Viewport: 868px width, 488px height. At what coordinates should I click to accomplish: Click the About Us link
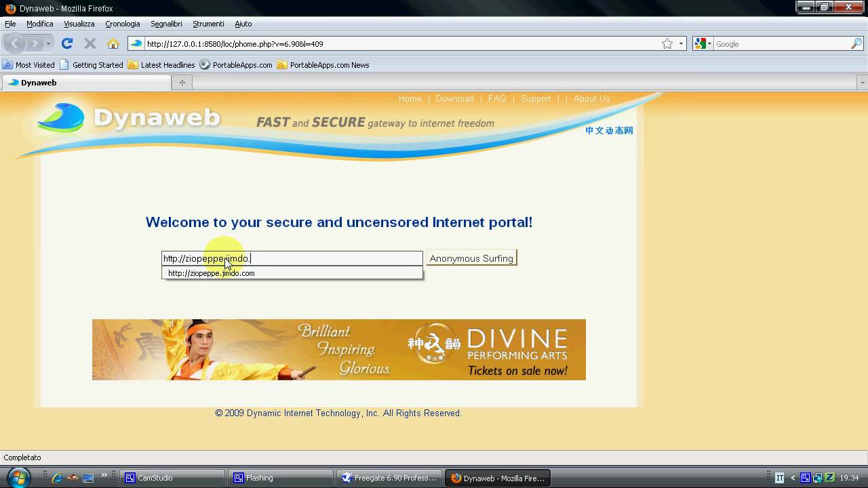(x=591, y=98)
